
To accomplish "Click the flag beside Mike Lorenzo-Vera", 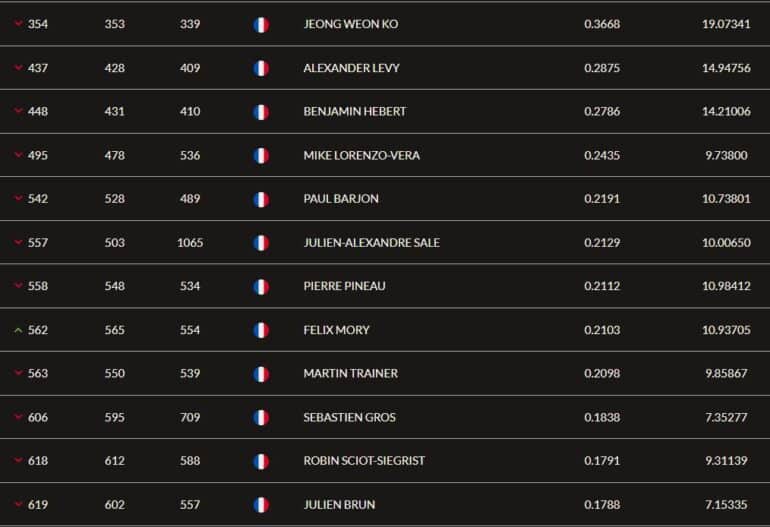I will [261, 155].
